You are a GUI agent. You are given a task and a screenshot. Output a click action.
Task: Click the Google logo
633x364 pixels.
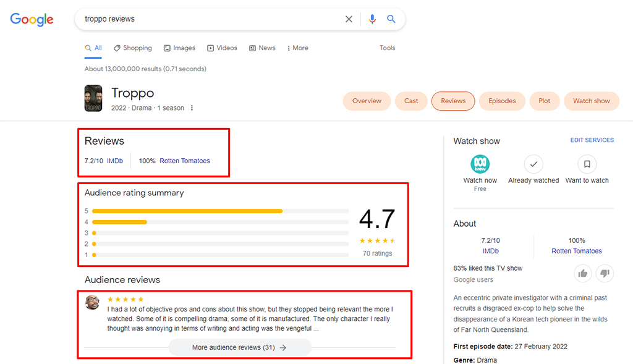click(32, 19)
